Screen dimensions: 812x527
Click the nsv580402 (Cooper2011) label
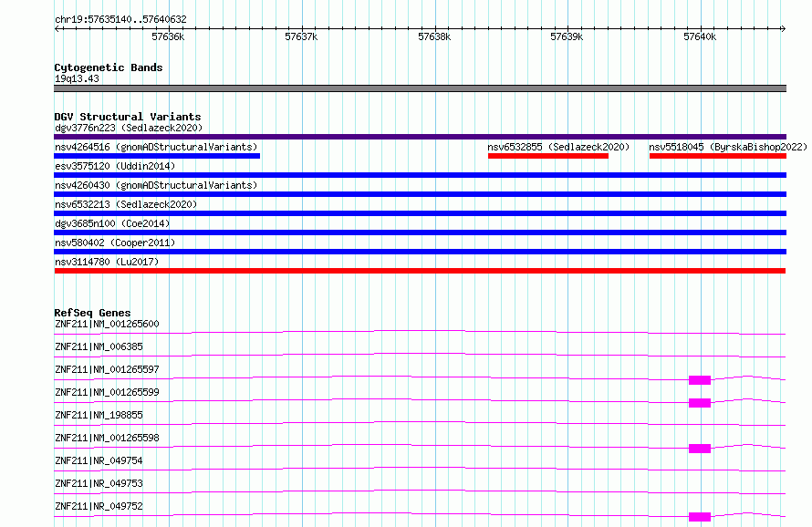coord(115,243)
